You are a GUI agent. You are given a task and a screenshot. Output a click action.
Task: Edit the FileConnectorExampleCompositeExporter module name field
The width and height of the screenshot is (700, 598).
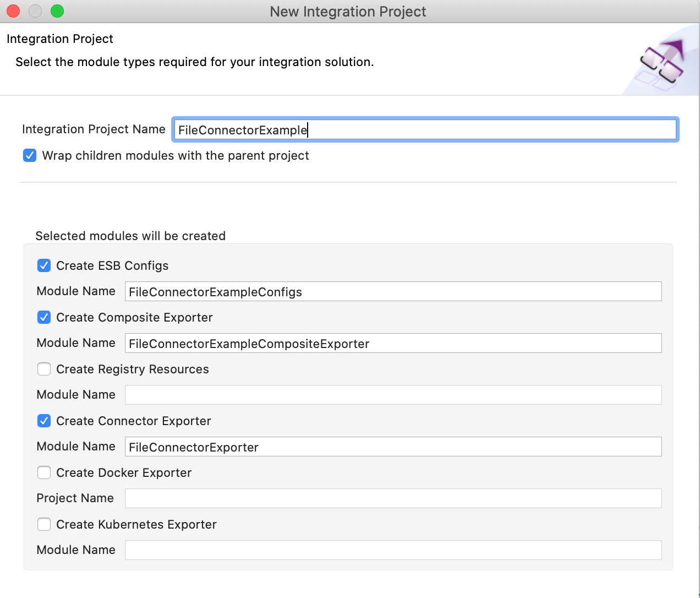(x=393, y=344)
